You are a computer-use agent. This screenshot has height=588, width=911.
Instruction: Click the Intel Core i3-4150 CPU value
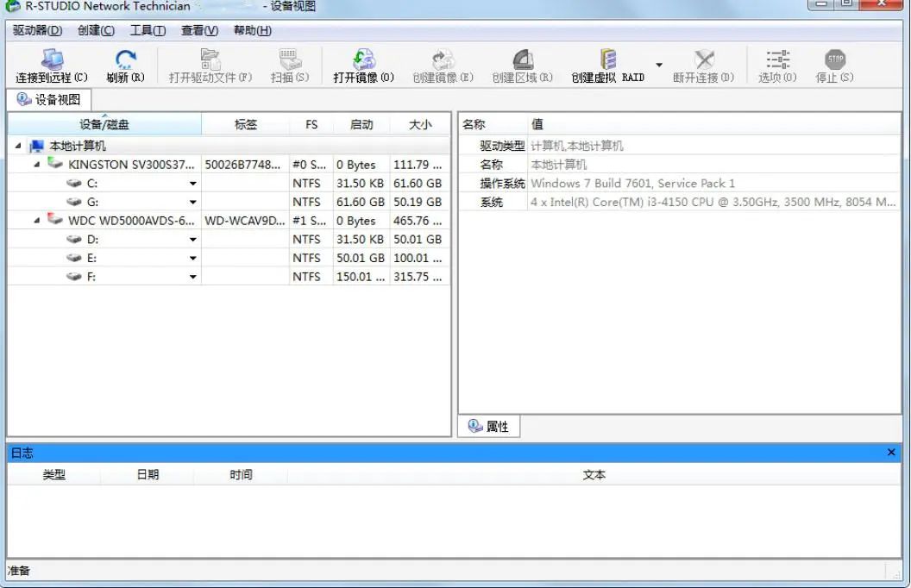[x=713, y=202]
